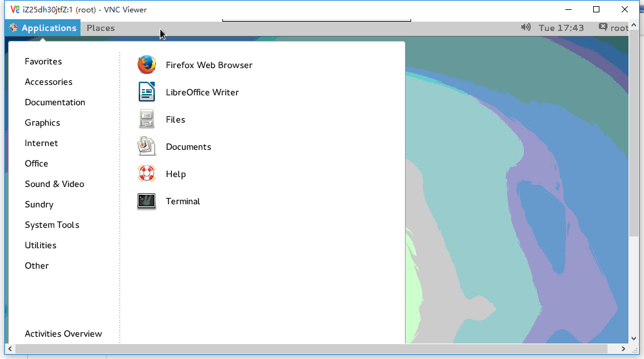Launch the Terminal icon

click(147, 201)
